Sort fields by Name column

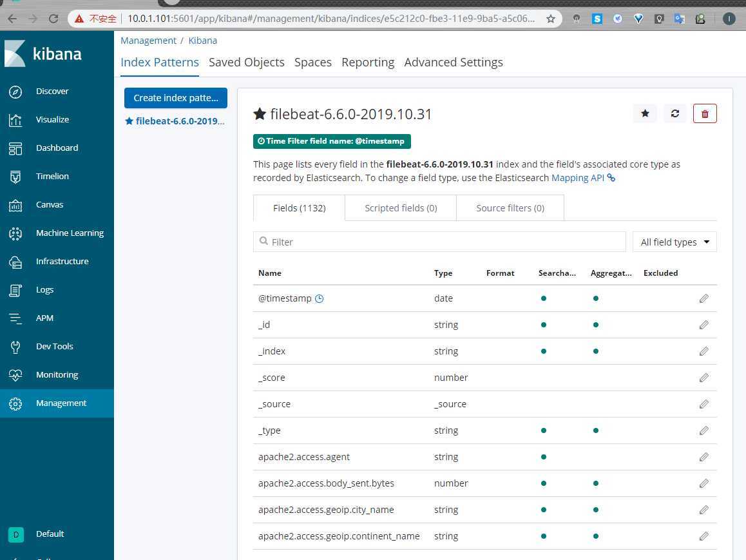270,273
